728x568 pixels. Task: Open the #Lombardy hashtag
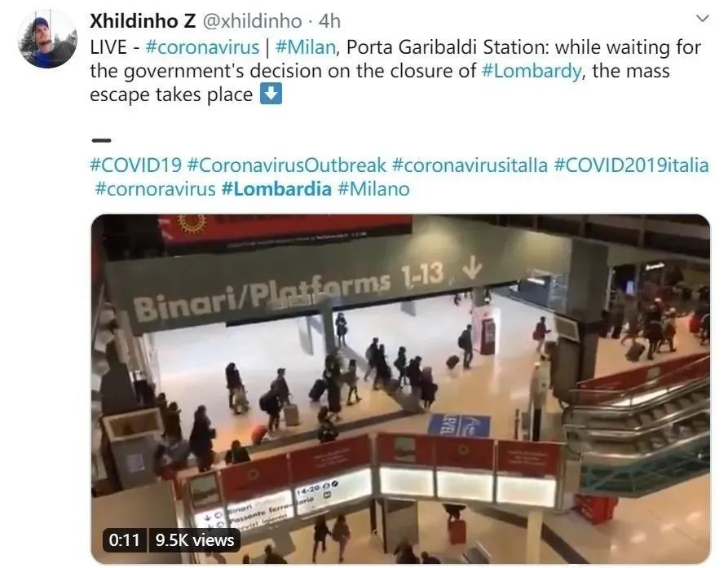pos(532,71)
